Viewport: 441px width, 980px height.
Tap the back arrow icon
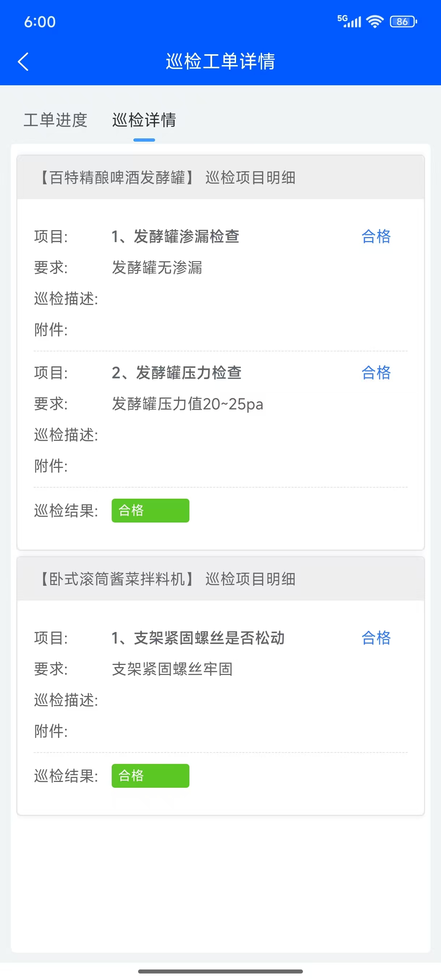23,62
